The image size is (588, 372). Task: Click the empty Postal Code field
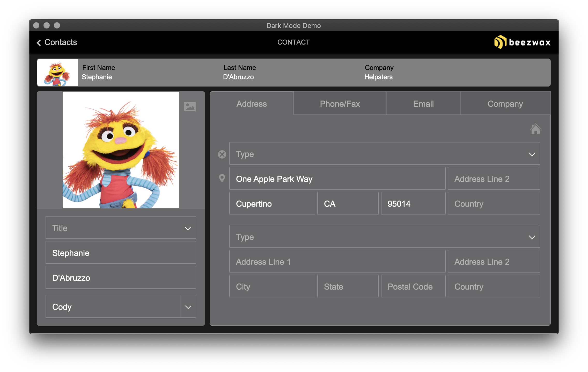(413, 286)
